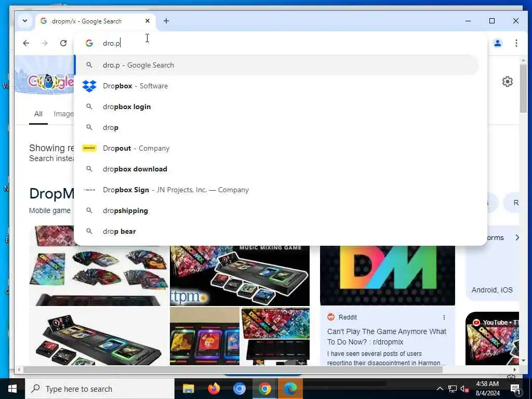Click the network tray icon
Viewport: 532px width, 399px height.
point(453,389)
